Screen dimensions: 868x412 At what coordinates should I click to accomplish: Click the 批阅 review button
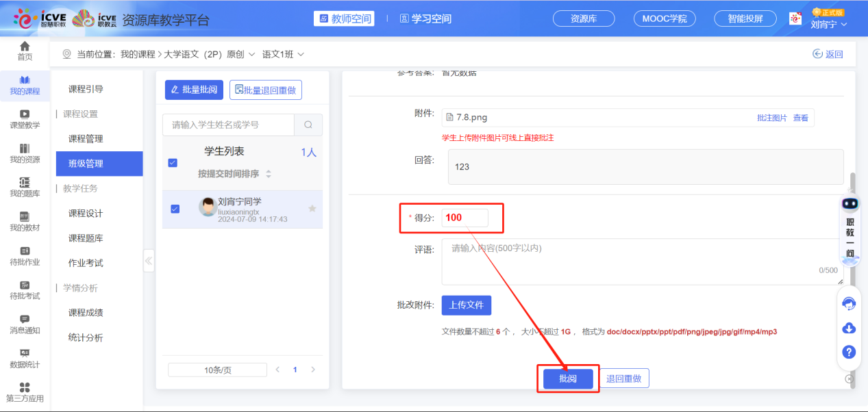click(567, 378)
